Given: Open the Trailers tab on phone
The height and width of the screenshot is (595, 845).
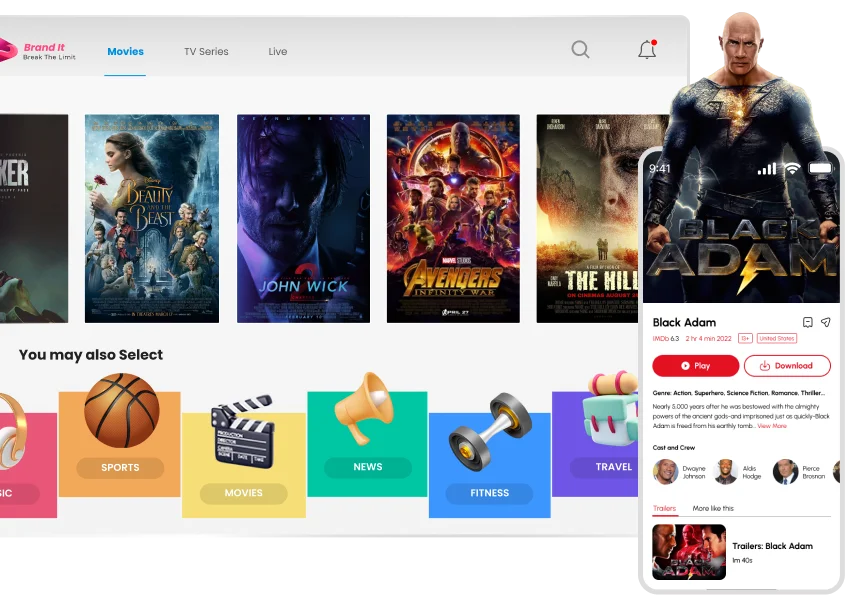Looking at the screenshot, I should [664, 508].
